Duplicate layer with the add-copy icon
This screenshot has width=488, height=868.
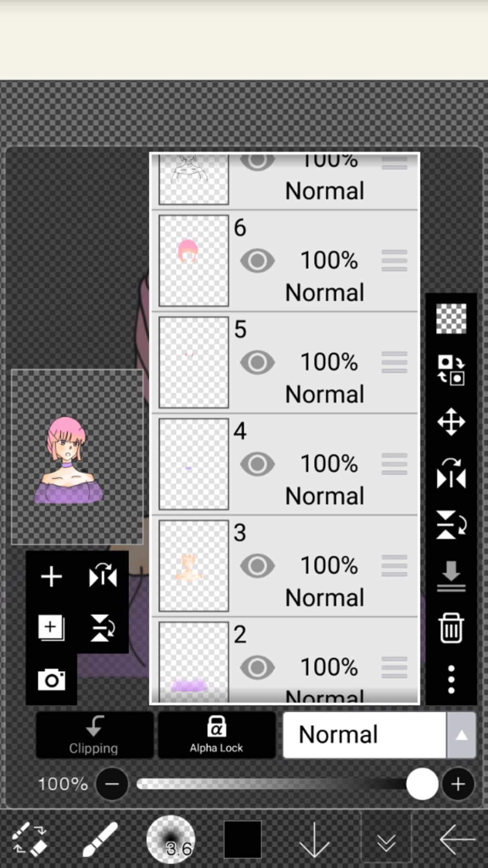[51, 628]
